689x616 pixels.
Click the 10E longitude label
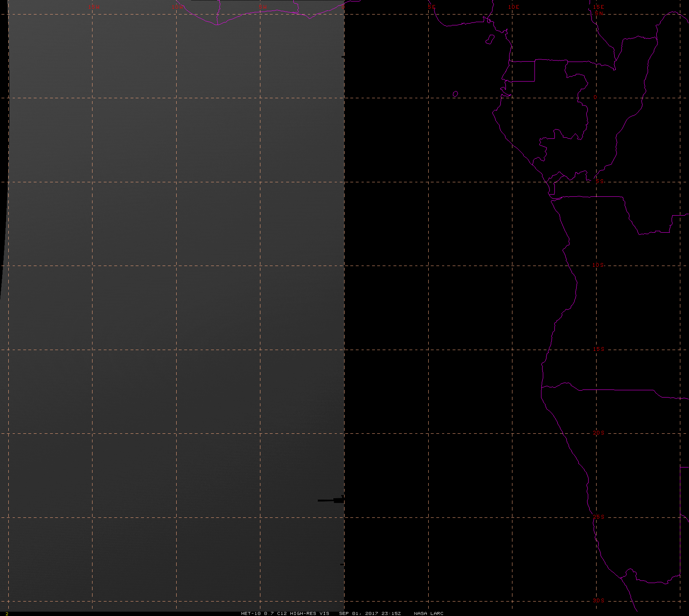[x=513, y=7]
